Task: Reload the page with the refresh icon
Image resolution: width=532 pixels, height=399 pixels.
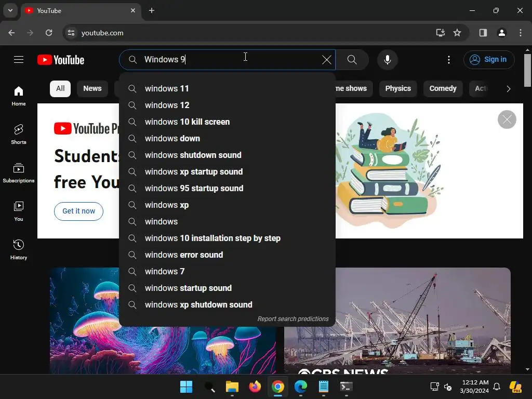Action: tap(49, 33)
